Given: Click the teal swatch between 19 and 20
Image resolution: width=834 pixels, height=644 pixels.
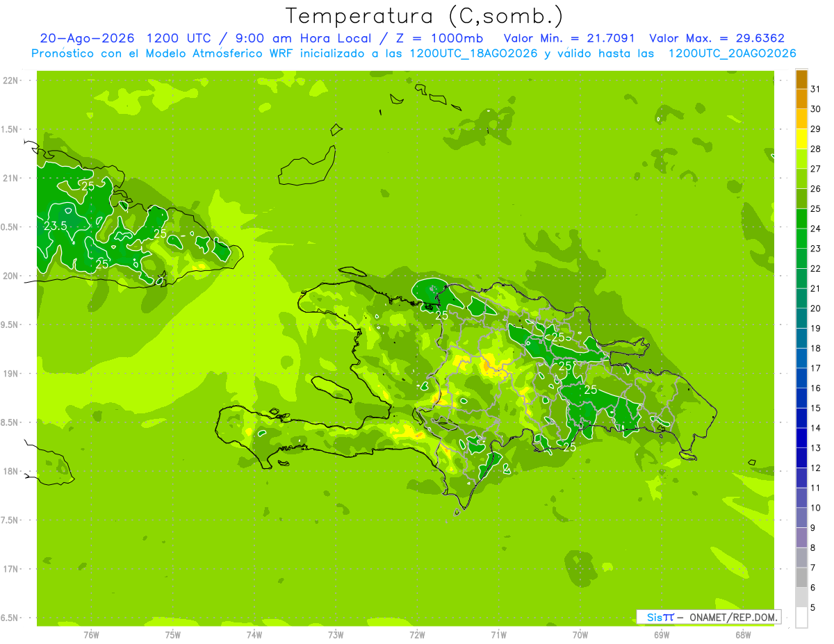Looking at the screenshot, I should [801, 318].
